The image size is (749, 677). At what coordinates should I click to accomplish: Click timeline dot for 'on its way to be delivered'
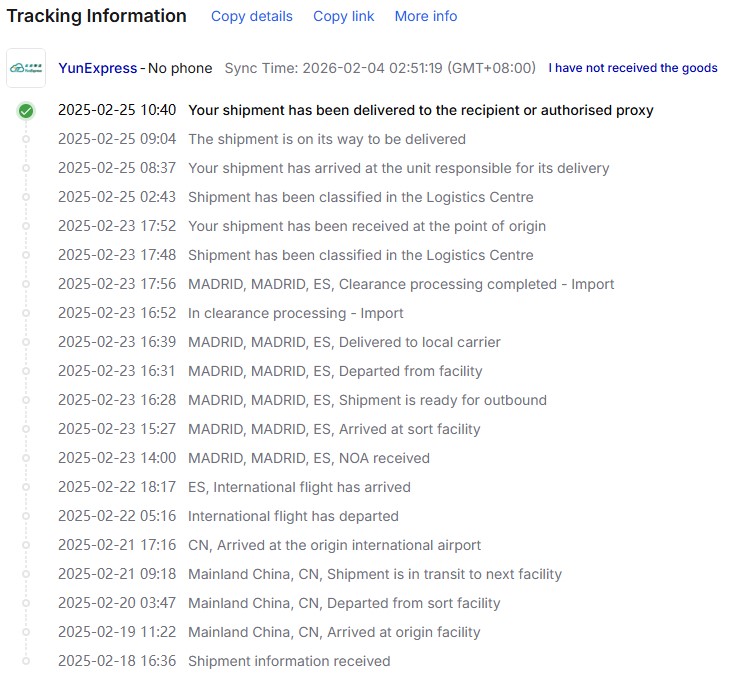coord(26,140)
